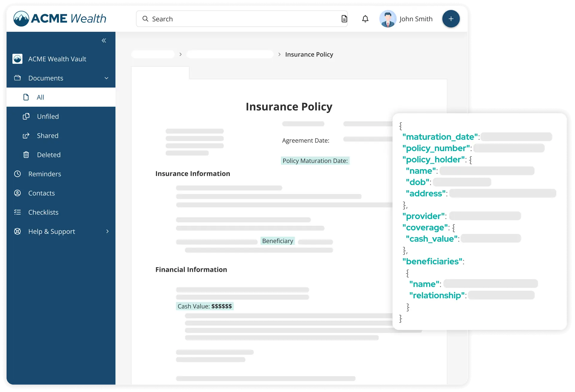Open Reminders using the clock icon
This screenshot has height=392, width=575.
pyautogui.click(x=17, y=174)
